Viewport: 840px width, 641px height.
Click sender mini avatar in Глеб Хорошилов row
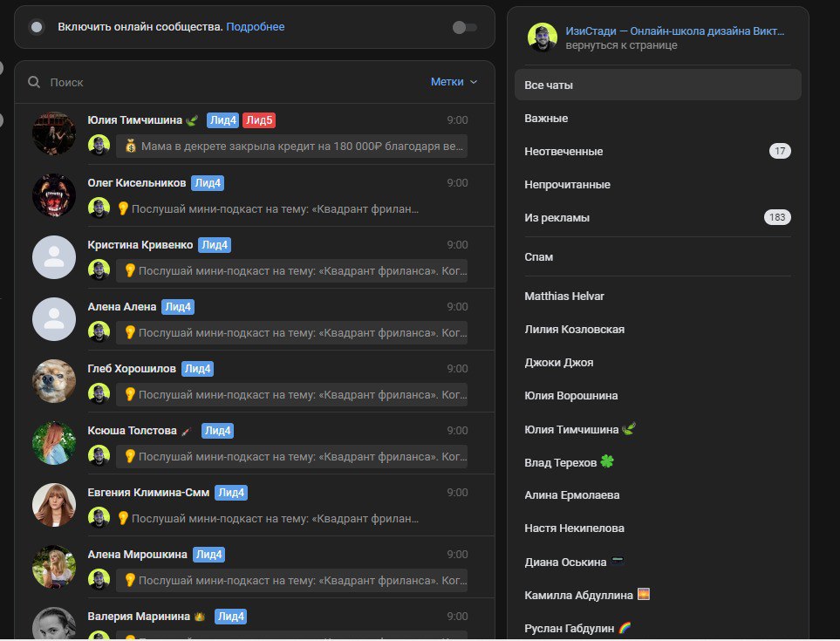[99, 394]
